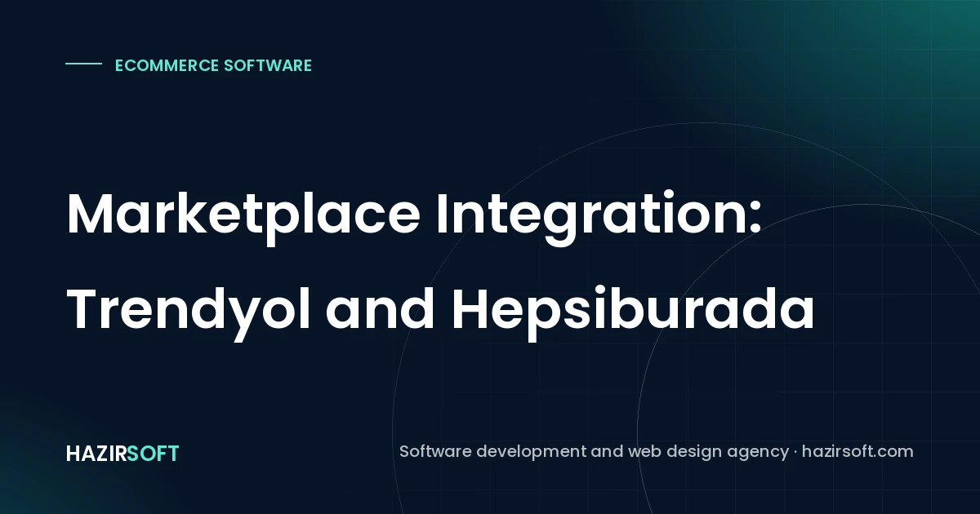Viewport: 980px width, 514px height.
Task: Click the 'ECOMMERCE SOFTWARE' category label
Action: pos(213,65)
